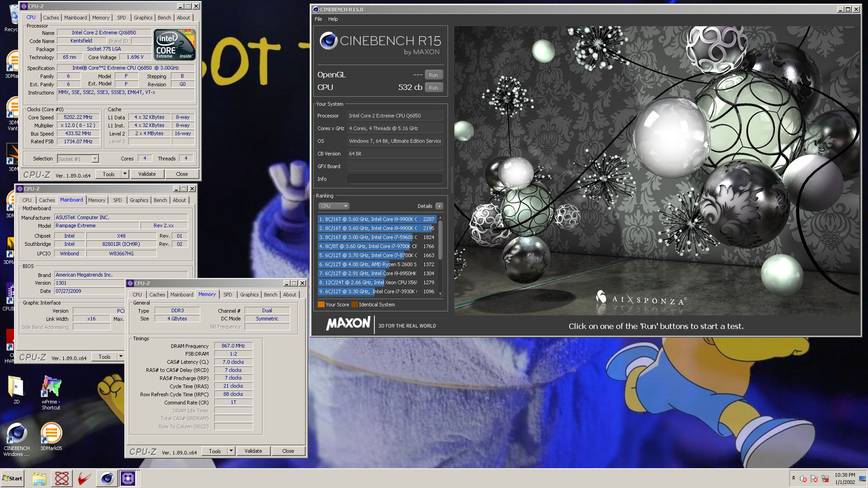Open the 3DMark05 desktop icon
The width and height of the screenshot is (868, 488).
pyautogui.click(x=51, y=436)
